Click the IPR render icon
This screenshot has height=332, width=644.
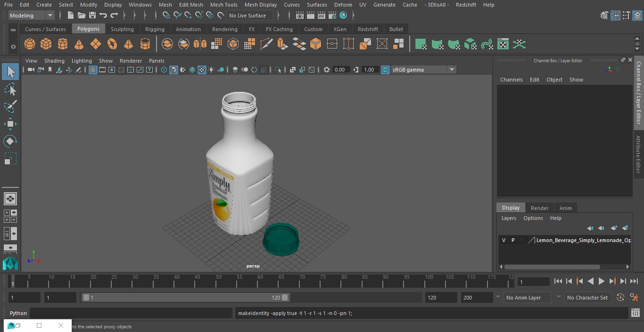tap(322, 16)
